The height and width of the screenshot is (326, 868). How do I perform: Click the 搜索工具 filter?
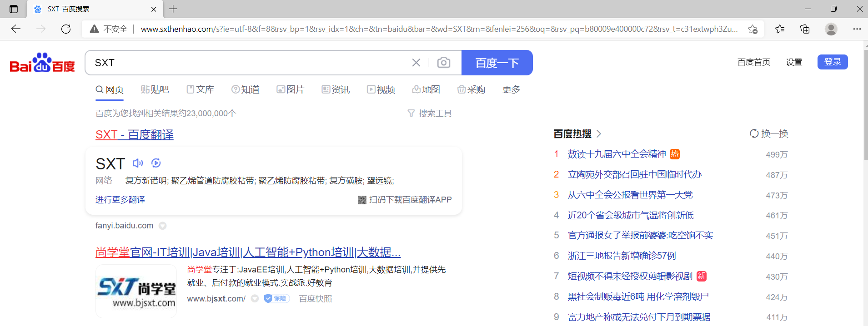430,113
